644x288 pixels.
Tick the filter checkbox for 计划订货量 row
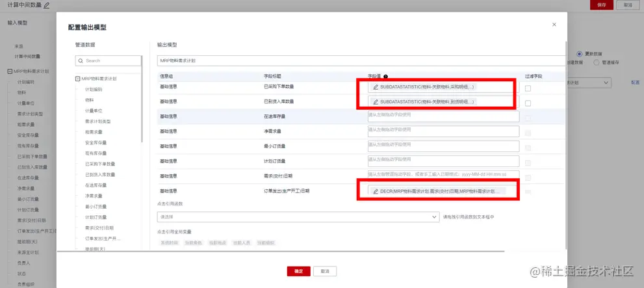(x=528, y=163)
